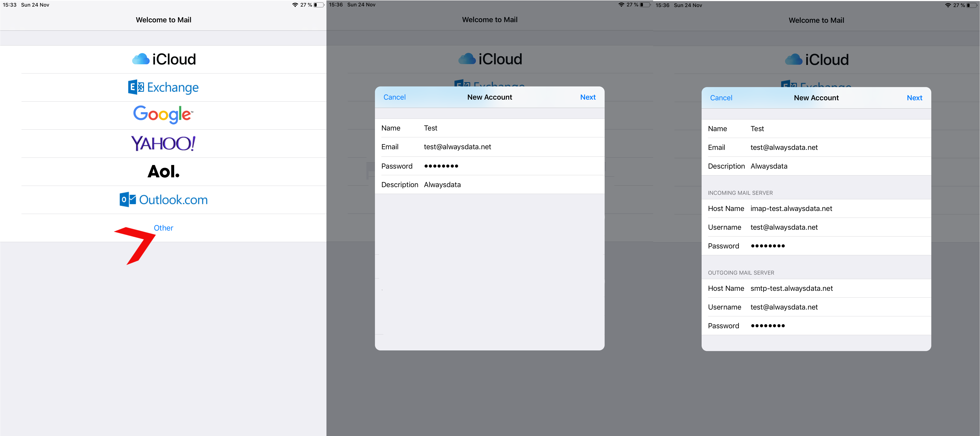Edit the Email field in right dialog
Screen dimensions: 980x436
tap(816, 147)
